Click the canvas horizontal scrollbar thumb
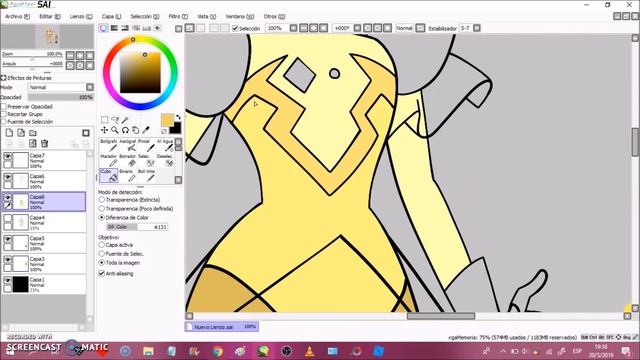Screen dimensions: 640x360 (441, 316)
